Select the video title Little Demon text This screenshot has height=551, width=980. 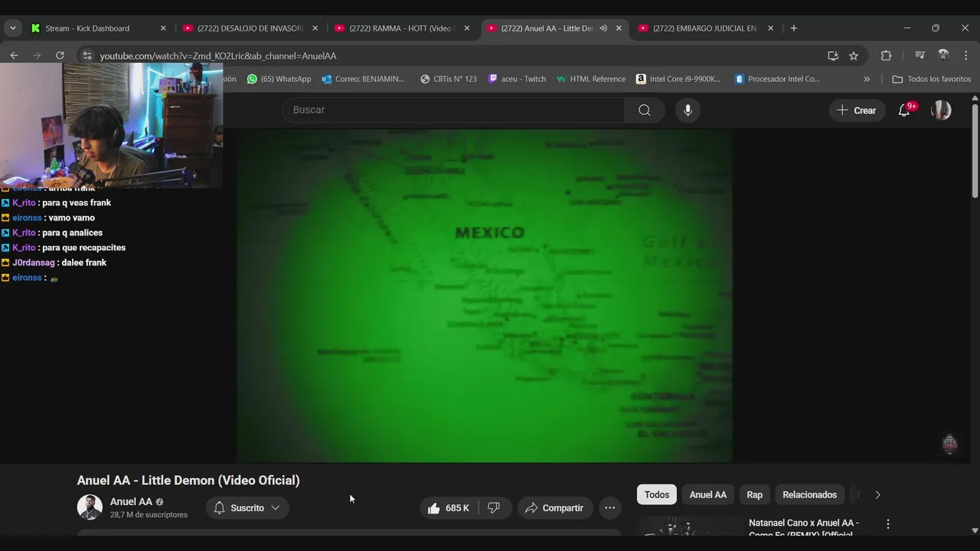point(188,481)
